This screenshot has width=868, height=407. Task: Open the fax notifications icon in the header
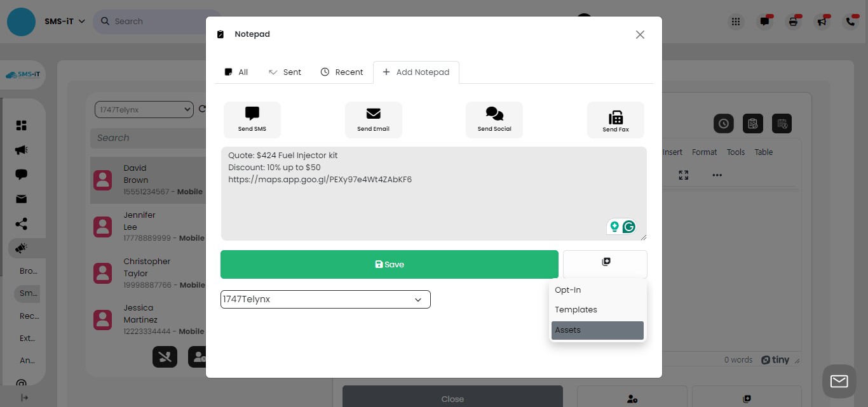(x=792, y=21)
